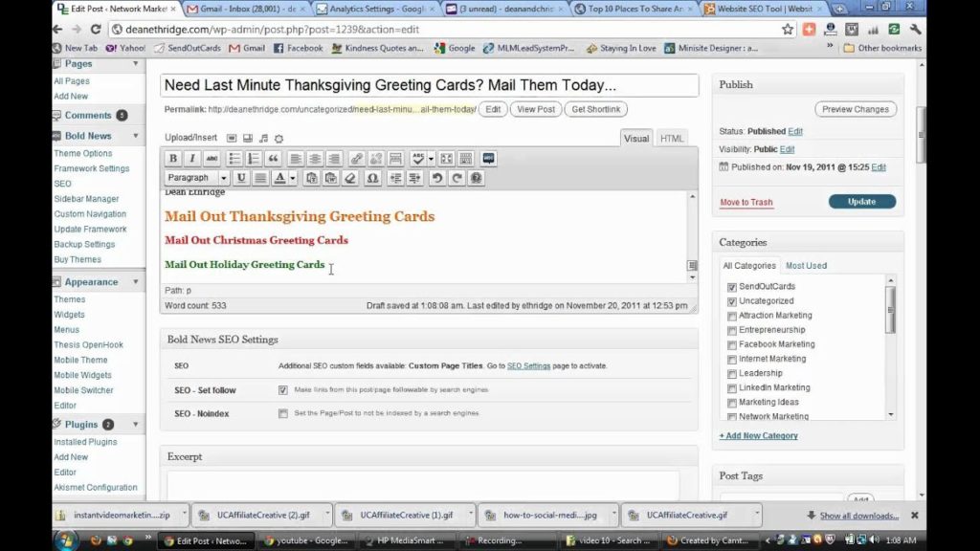The width and height of the screenshot is (980, 551).
Task: Open SEO Settings link
Action: click(x=528, y=366)
